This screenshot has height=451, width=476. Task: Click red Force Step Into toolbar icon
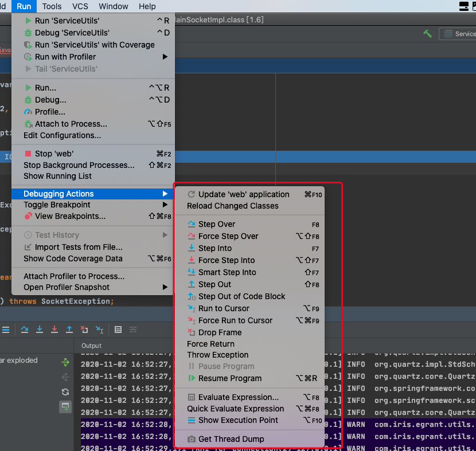click(x=54, y=330)
